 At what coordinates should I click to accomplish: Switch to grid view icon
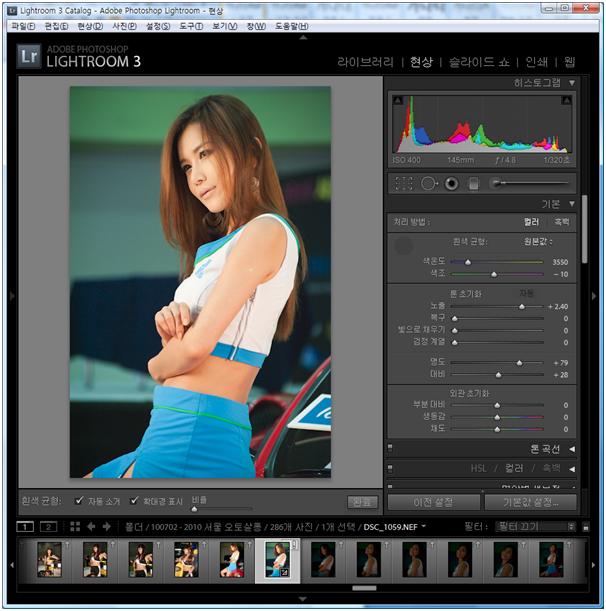[75, 527]
